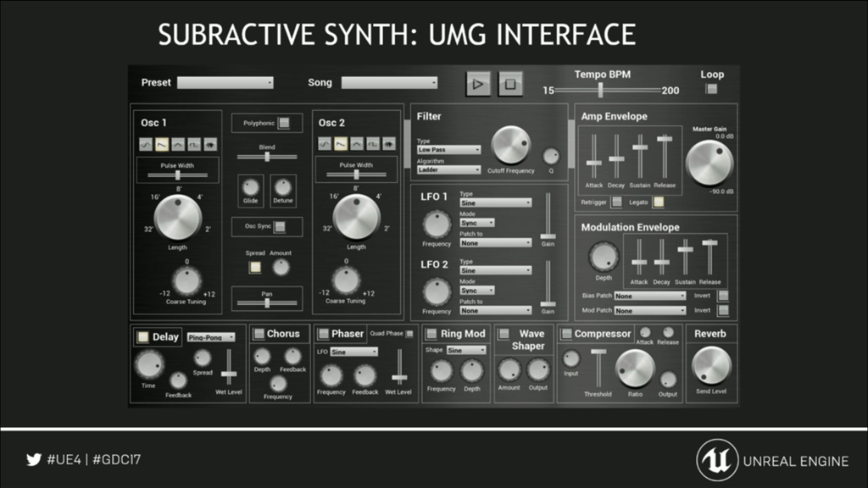This screenshot has width=868, height=488.
Task: Enable the Osc Sync checkbox
Action: 280,226
